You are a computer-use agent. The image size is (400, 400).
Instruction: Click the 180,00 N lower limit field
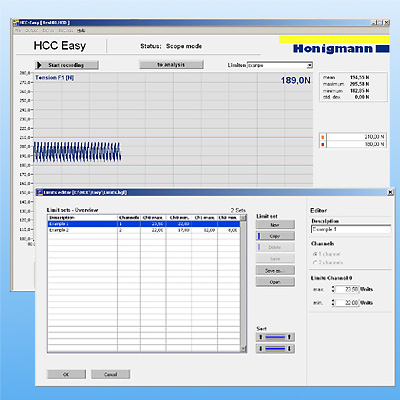[x=356, y=144]
